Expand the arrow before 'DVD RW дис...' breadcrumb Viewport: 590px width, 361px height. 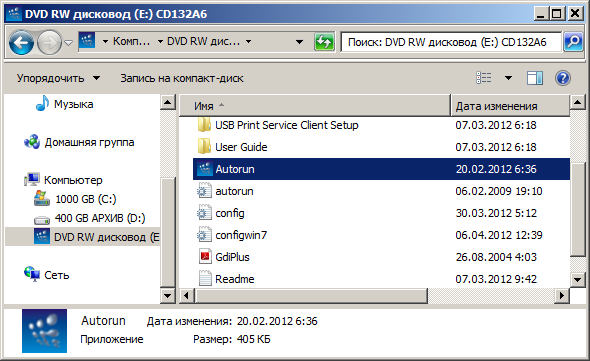click(x=160, y=41)
